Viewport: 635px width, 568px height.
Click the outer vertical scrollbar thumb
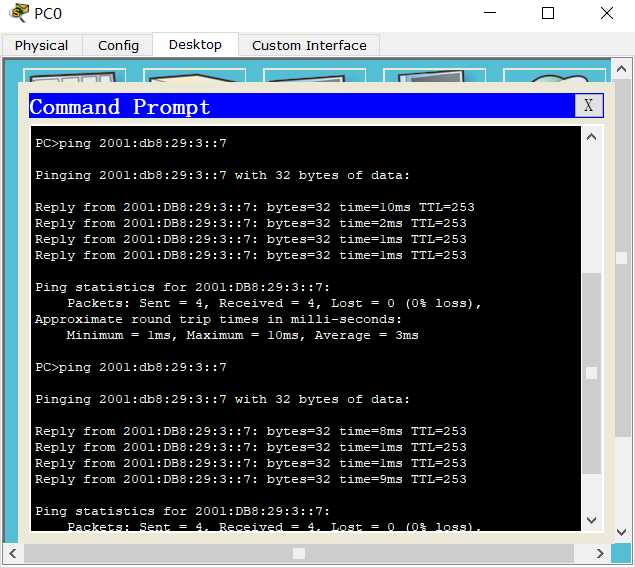(x=621, y=257)
